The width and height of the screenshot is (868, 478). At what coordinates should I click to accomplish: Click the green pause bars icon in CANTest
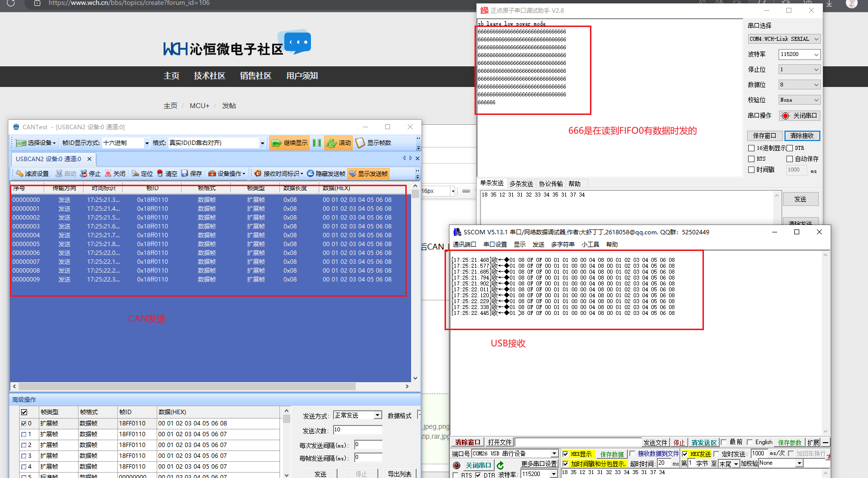click(317, 143)
